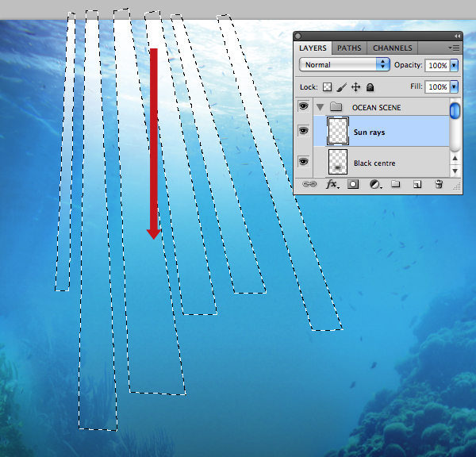The height and width of the screenshot is (457, 476).
Task: Create a new group folder
Action: [395, 184]
